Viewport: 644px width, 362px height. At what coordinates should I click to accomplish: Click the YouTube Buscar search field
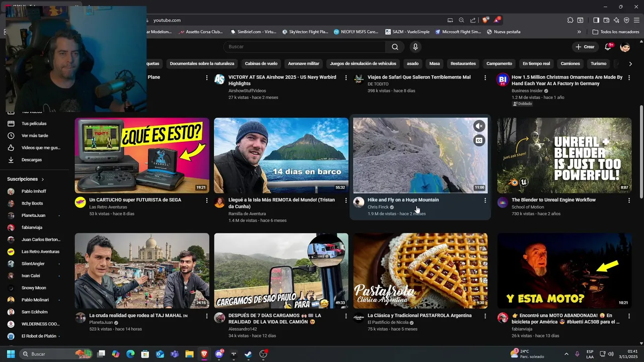(305, 47)
